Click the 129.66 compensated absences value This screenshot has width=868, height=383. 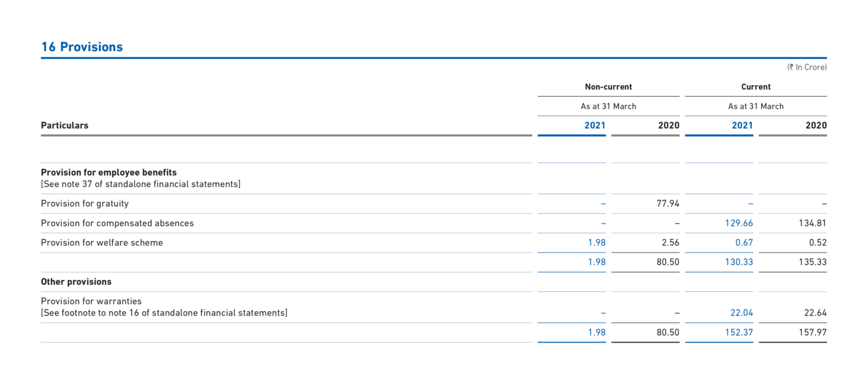(739, 223)
